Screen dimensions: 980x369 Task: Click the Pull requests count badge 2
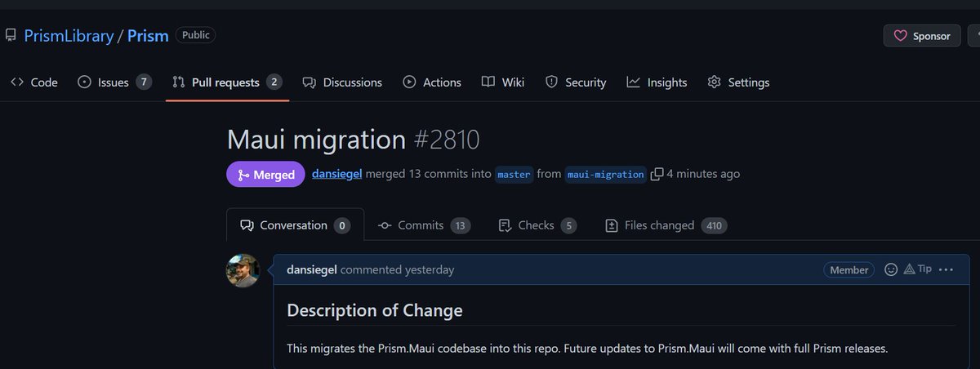click(x=274, y=82)
